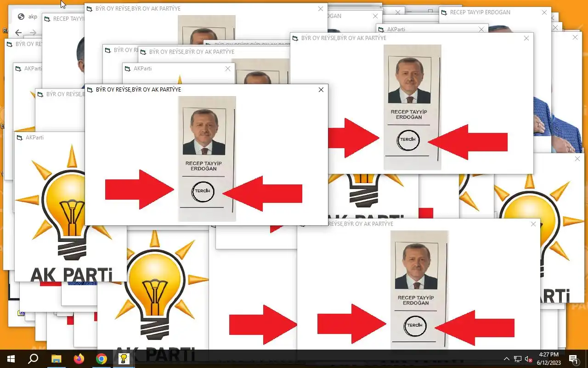This screenshot has height=368, width=588.
Task: Close the right-side BÝR OY REÝSE ballot window
Action: (x=526, y=38)
